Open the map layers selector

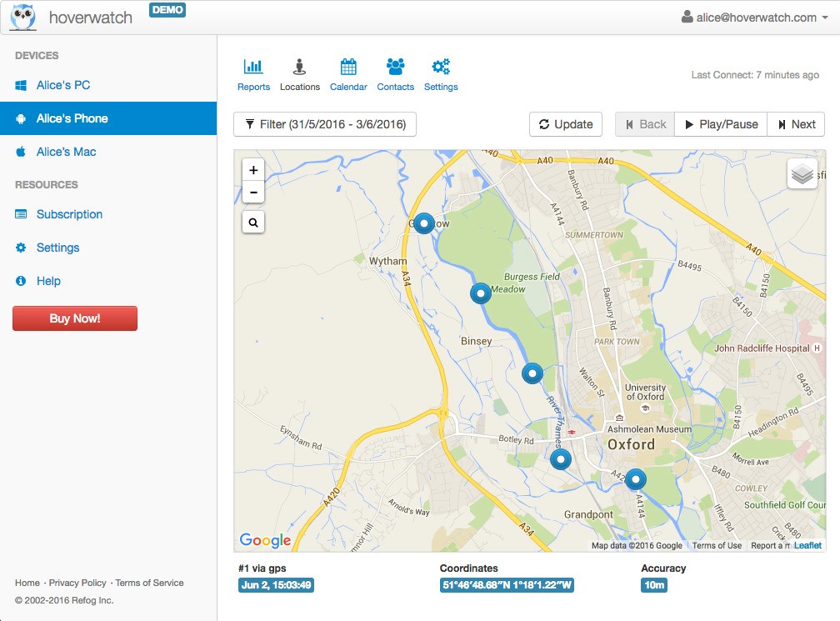coord(802,174)
